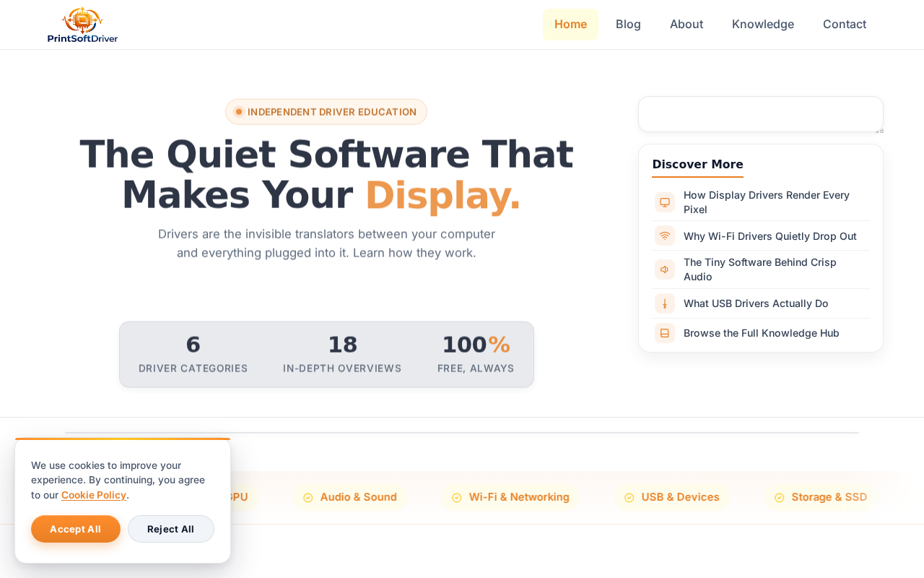Click the Independent Driver Education badge
The height and width of the screenshot is (578, 924).
(x=326, y=112)
